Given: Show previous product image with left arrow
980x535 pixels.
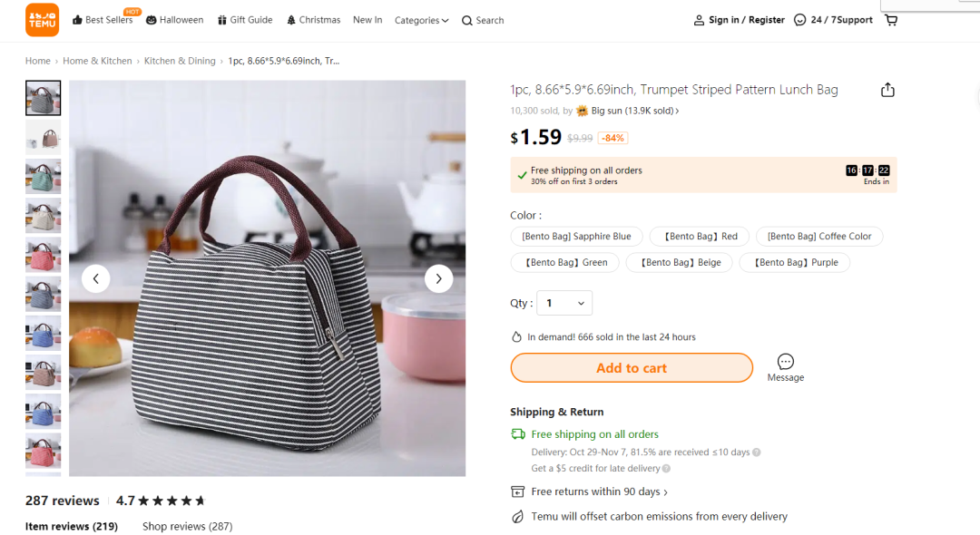Looking at the screenshot, I should coord(96,278).
